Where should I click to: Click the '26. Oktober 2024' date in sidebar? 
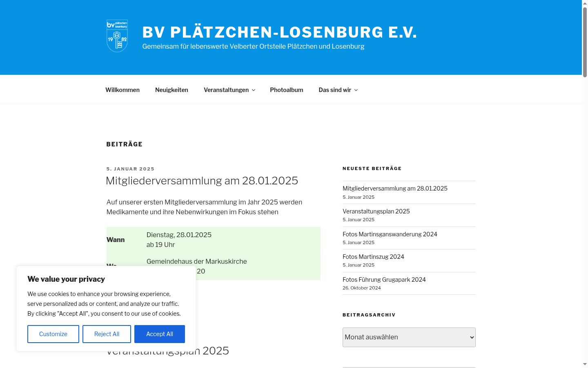(x=362, y=288)
